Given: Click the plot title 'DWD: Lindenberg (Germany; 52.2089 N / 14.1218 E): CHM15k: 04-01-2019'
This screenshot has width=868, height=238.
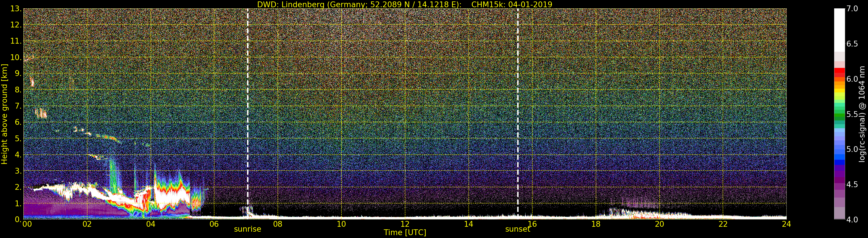Looking at the screenshot, I should (x=404, y=4).
